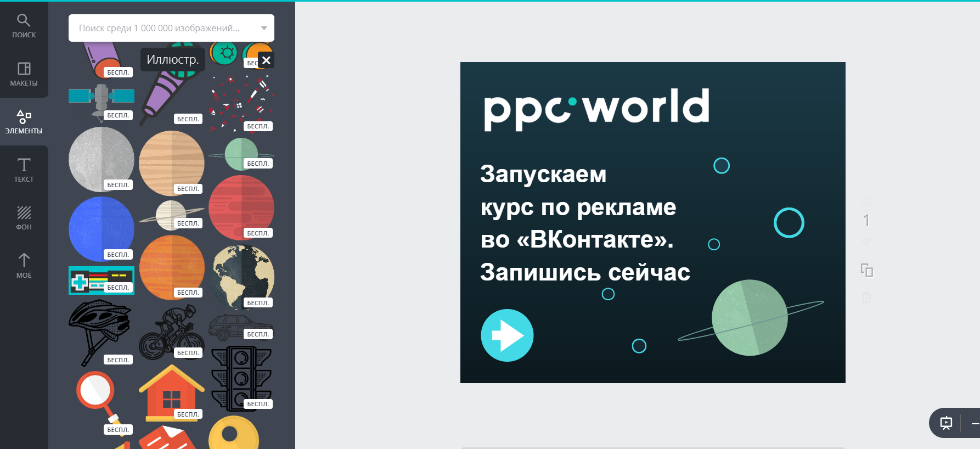The width and height of the screenshot is (980, 449).
Task: Open the ФОН background panel
Action: click(x=24, y=218)
